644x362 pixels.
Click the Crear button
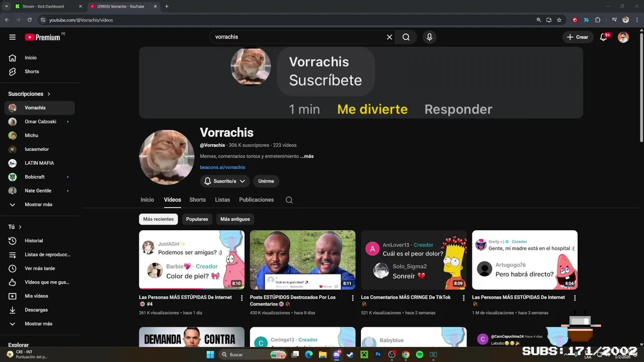577,37
